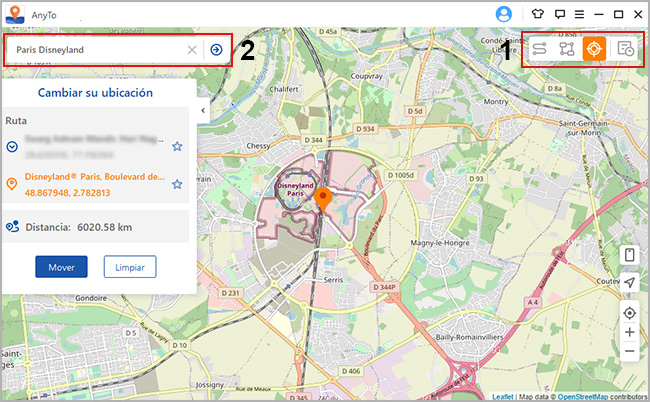Collapse the Cambiar su ubicación panel
The image size is (650, 402).
point(203,110)
